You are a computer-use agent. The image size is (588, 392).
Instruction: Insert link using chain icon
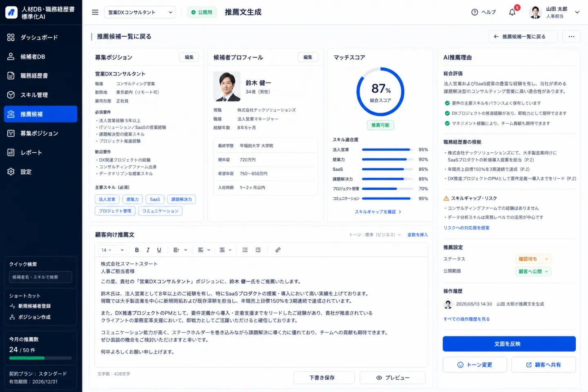pyautogui.click(x=278, y=250)
